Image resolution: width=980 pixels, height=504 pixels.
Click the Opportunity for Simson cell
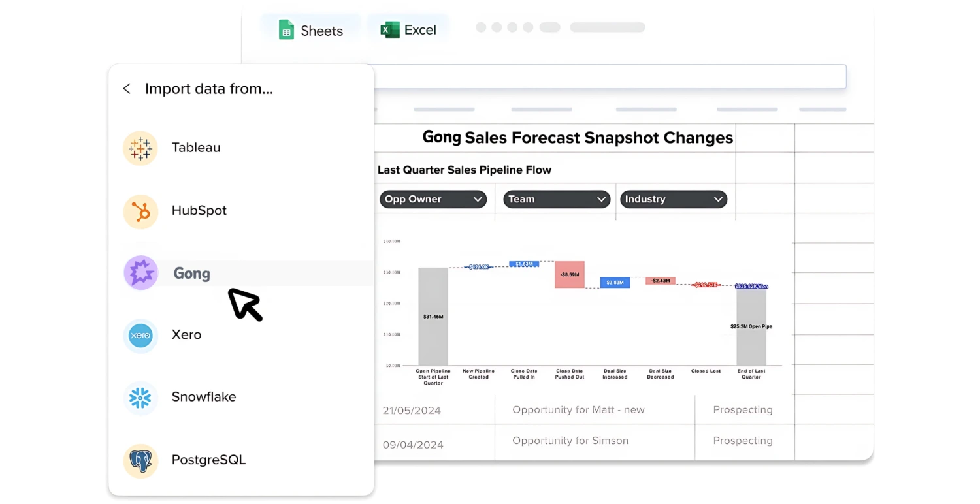pyautogui.click(x=570, y=441)
